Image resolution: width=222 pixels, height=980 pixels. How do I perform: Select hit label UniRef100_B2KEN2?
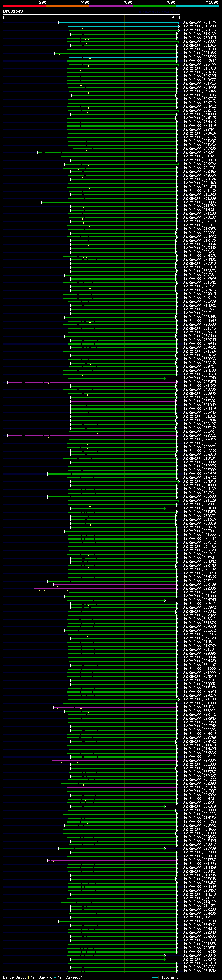click(199, 726)
